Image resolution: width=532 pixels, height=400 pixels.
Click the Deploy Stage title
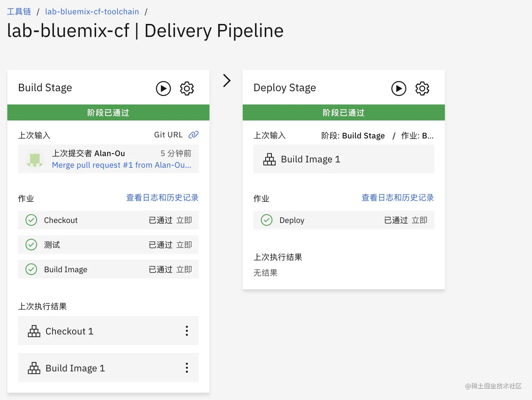click(x=285, y=88)
